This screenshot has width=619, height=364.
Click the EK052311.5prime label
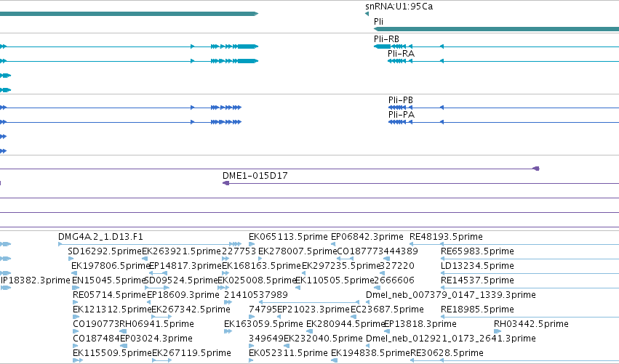point(288,353)
